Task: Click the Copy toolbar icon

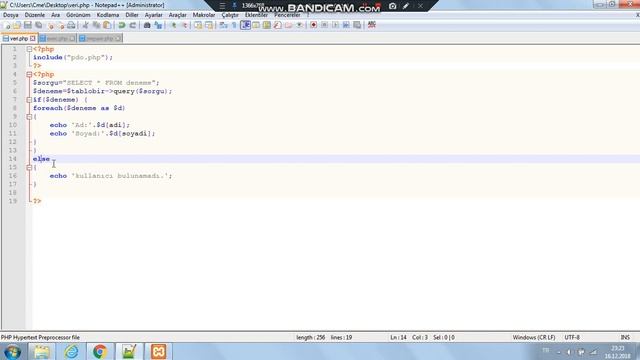Action: point(97,25)
